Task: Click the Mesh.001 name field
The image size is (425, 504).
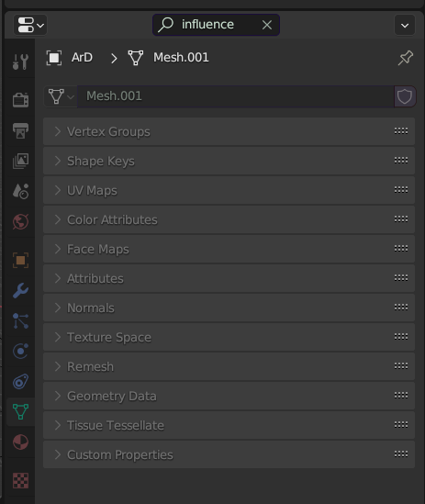Action: coord(236,96)
